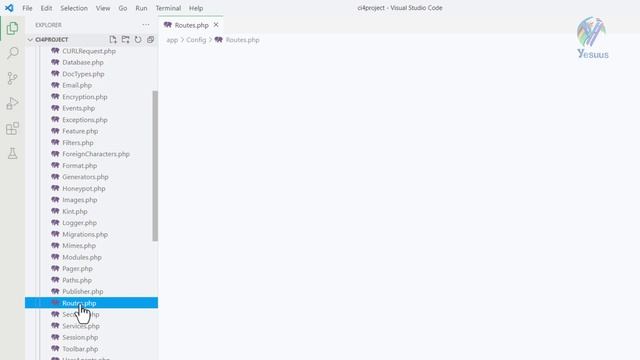Screen dimensions: 640x360
Task: Select the highlighted Routes.php tree row
Action: [91, 303]
